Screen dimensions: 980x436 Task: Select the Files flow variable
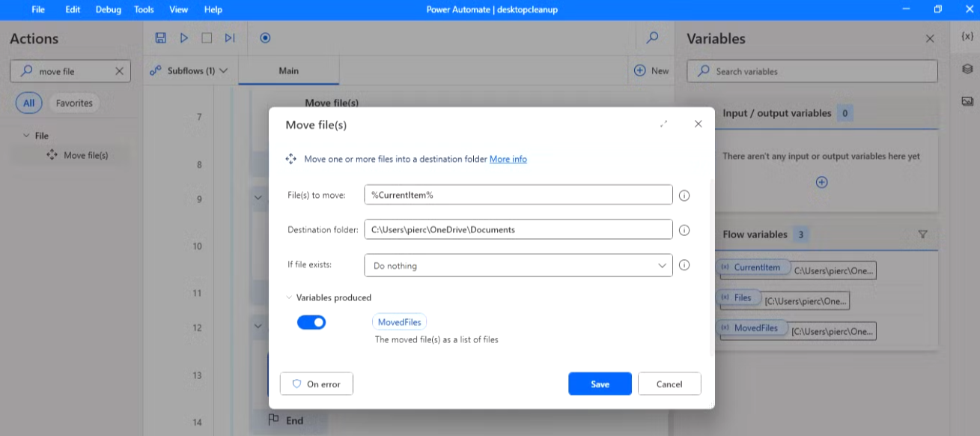737,297
